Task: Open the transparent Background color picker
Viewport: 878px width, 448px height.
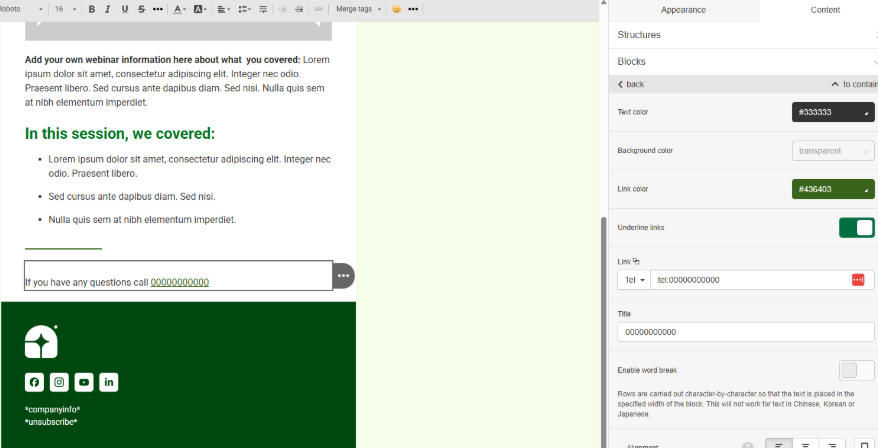Action: (833, 151)
